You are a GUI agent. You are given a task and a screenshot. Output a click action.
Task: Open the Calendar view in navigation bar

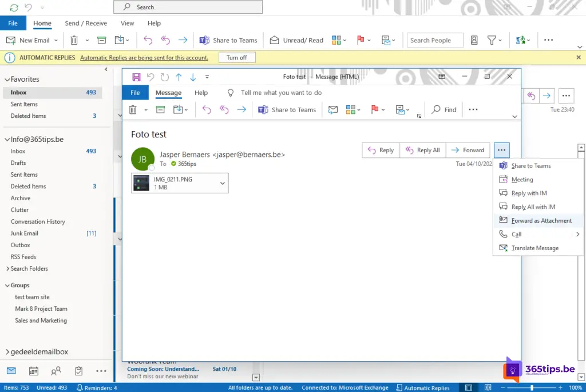(34, 371)
